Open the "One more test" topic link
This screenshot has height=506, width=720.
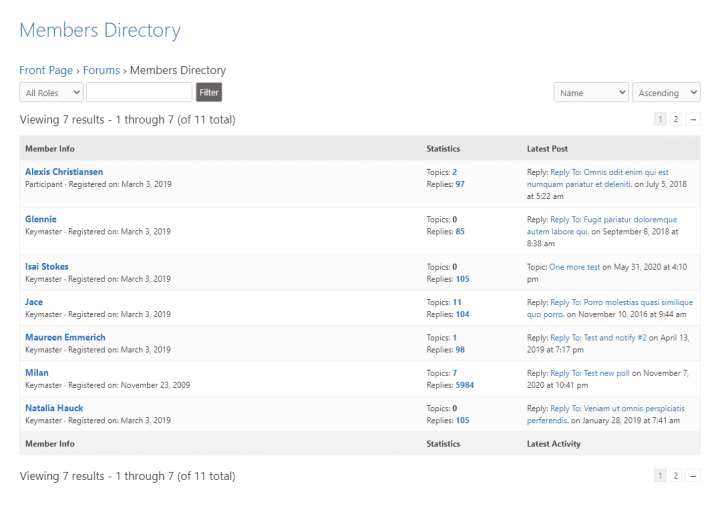(x=574, y=267)
